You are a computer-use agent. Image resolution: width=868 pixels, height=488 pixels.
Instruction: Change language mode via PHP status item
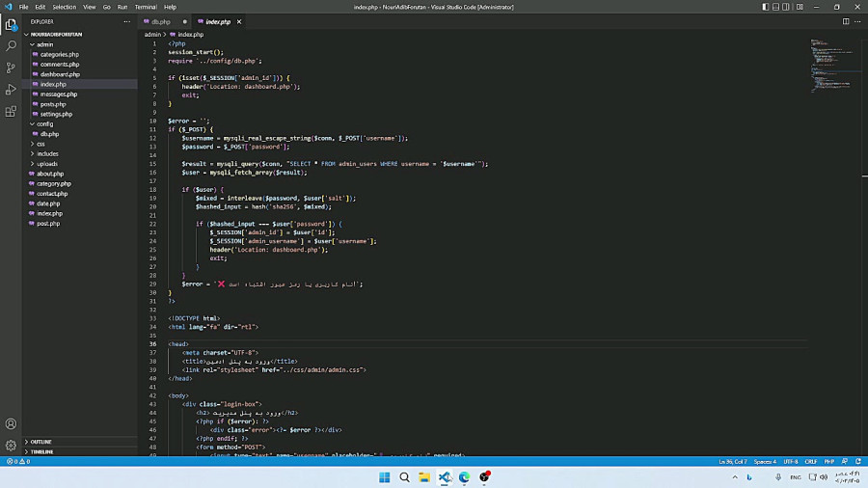[x=828, y=461]
